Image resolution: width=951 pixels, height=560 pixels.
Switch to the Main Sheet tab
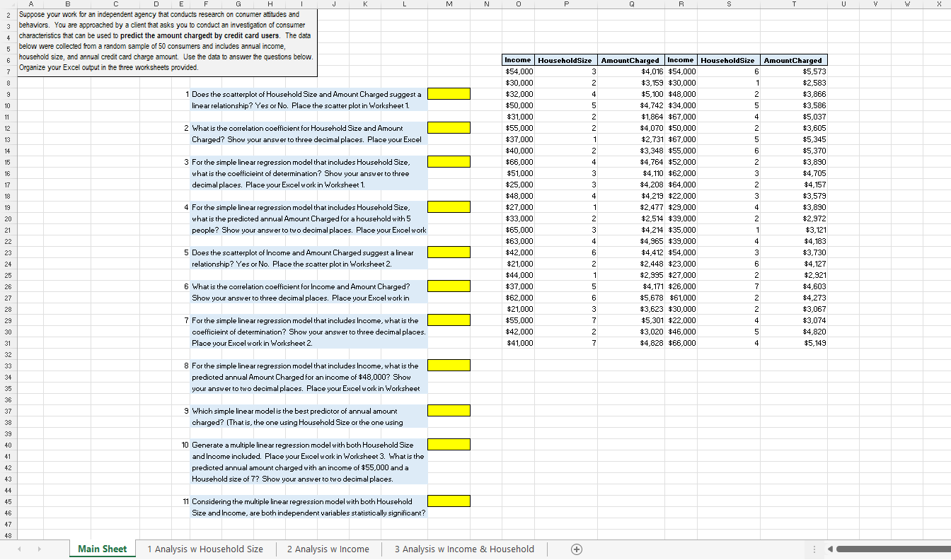pyautogui.click(x=103, y=549)
